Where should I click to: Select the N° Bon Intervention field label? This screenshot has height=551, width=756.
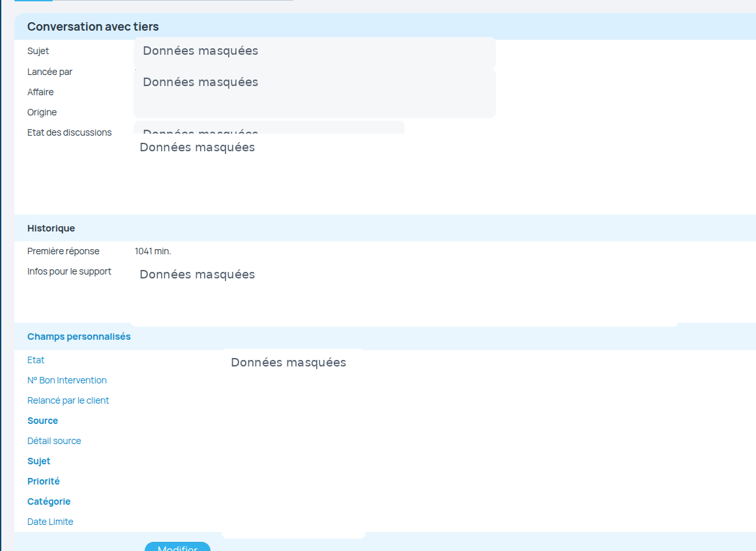click(x=67, y=380)
